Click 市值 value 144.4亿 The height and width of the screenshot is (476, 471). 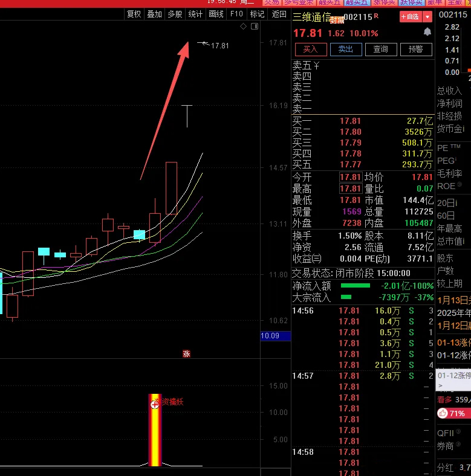[x=418, y=200]
